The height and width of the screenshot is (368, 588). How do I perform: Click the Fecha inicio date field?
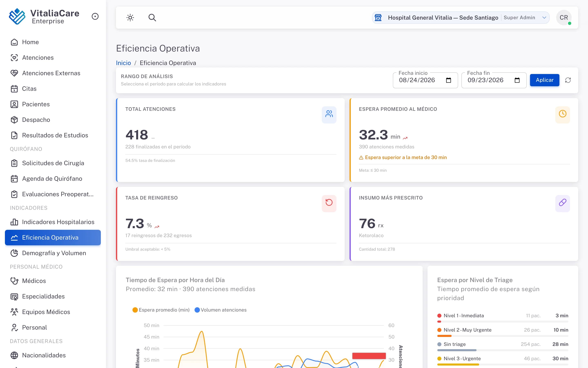[x=425, y=80]
